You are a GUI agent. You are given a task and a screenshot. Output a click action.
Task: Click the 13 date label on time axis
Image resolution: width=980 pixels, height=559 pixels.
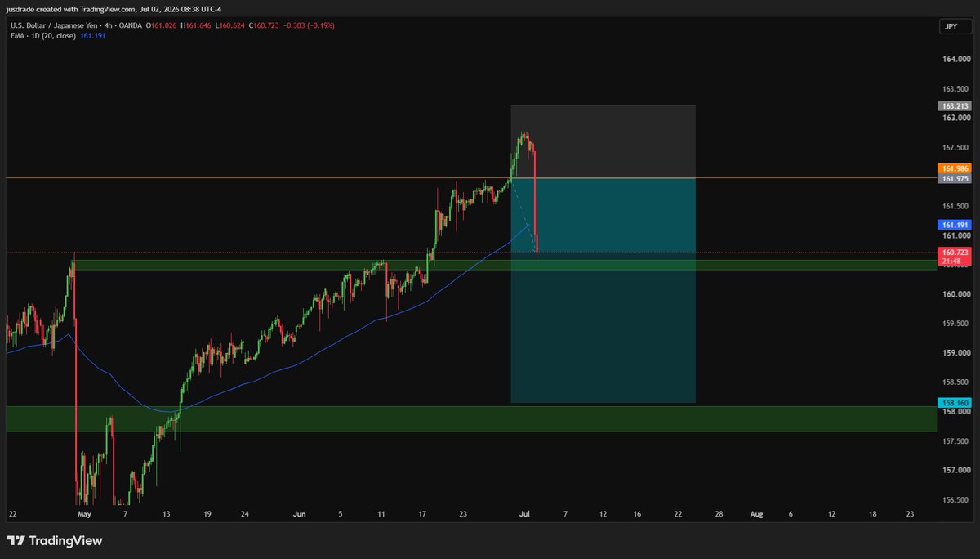[x=166, y=514]
